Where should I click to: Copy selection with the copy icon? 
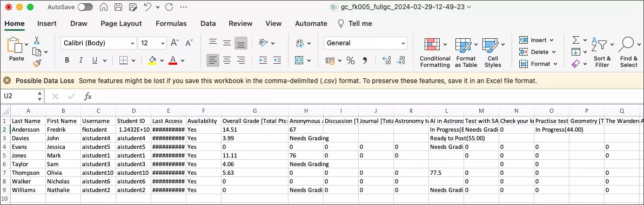click(x=37, y=52)
